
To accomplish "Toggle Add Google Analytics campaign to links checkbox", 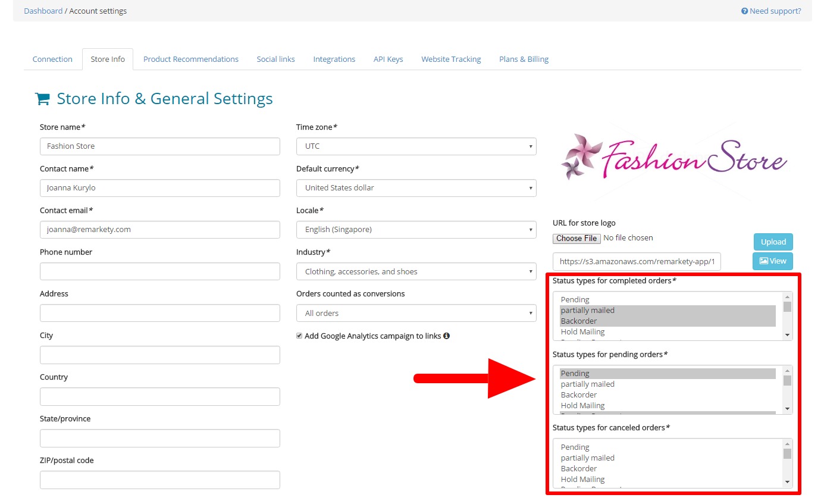I will pyautogui.click(x=299, y=336).
